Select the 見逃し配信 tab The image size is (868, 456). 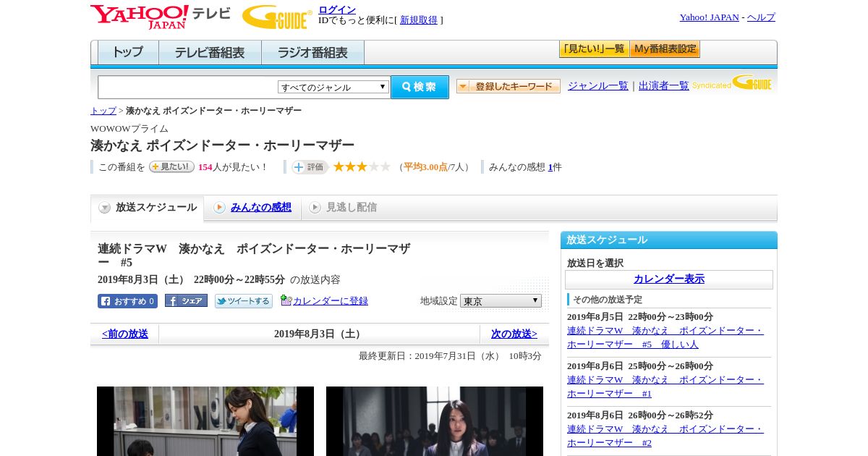tap(352, 208)
